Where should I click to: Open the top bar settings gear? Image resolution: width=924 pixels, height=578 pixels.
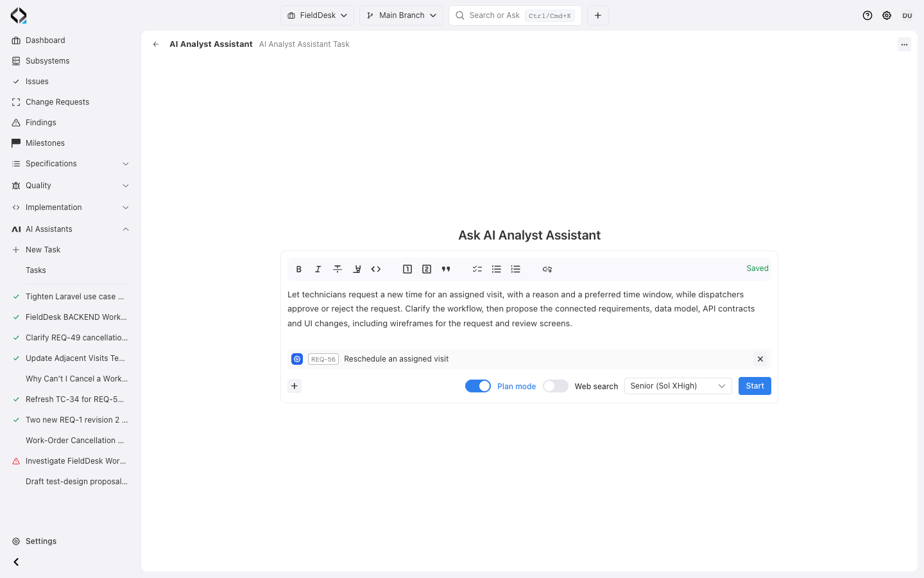click(x=887, y=15)
